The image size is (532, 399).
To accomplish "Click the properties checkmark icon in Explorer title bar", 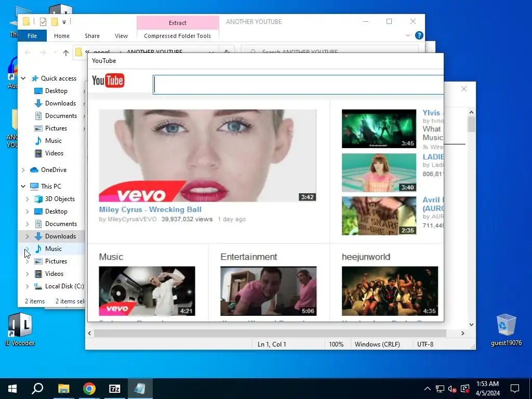I will tap(43, 22).
